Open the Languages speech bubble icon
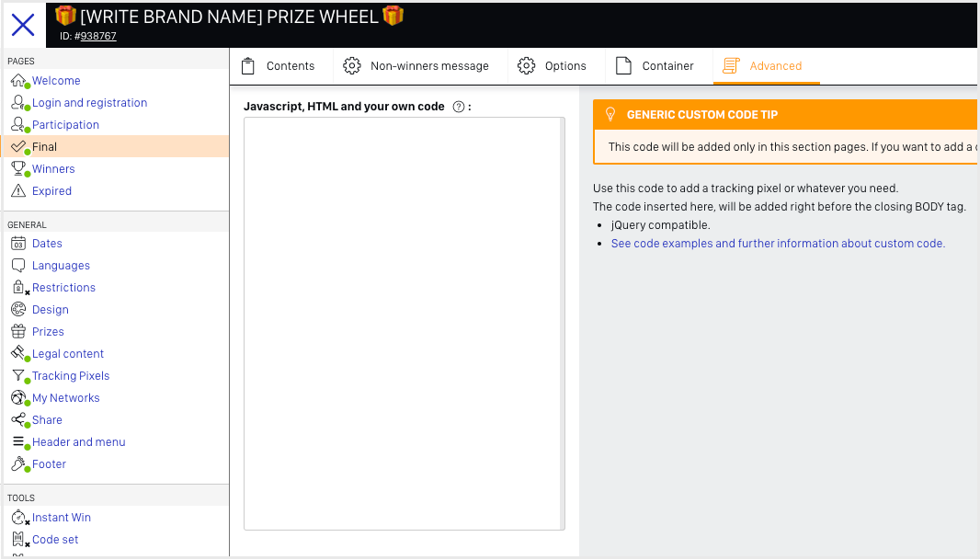The height and width of the screenshot is (560, 980). 20,265
